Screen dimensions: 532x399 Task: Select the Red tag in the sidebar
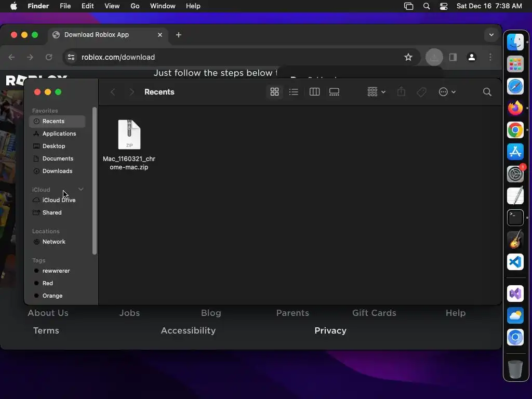[57, 283]
